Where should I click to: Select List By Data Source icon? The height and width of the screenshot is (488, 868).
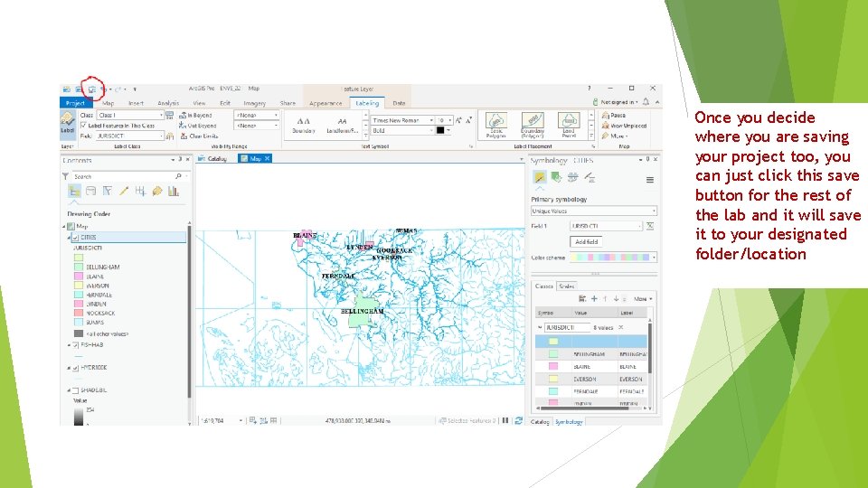pyautogui.click(x=90, y=192)
